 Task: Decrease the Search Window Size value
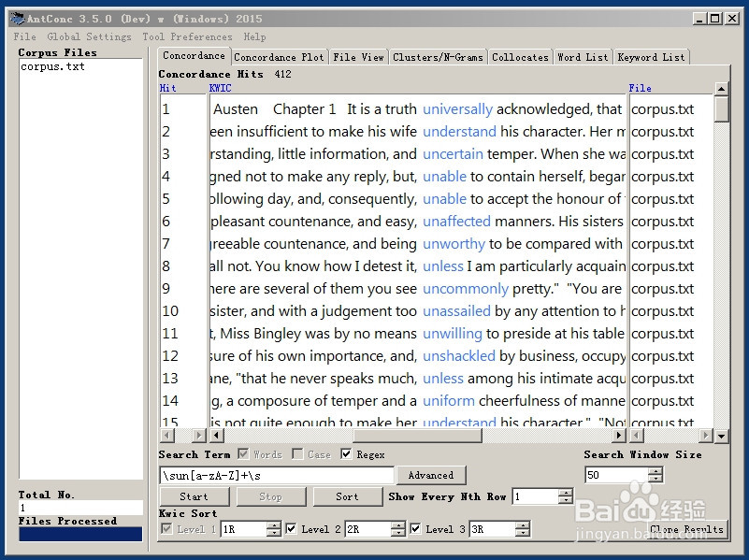coord(655,479)
